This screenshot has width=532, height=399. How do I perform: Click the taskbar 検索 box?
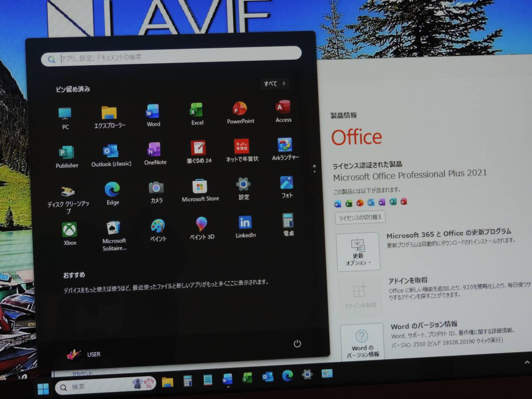click(x=106, y=386)
